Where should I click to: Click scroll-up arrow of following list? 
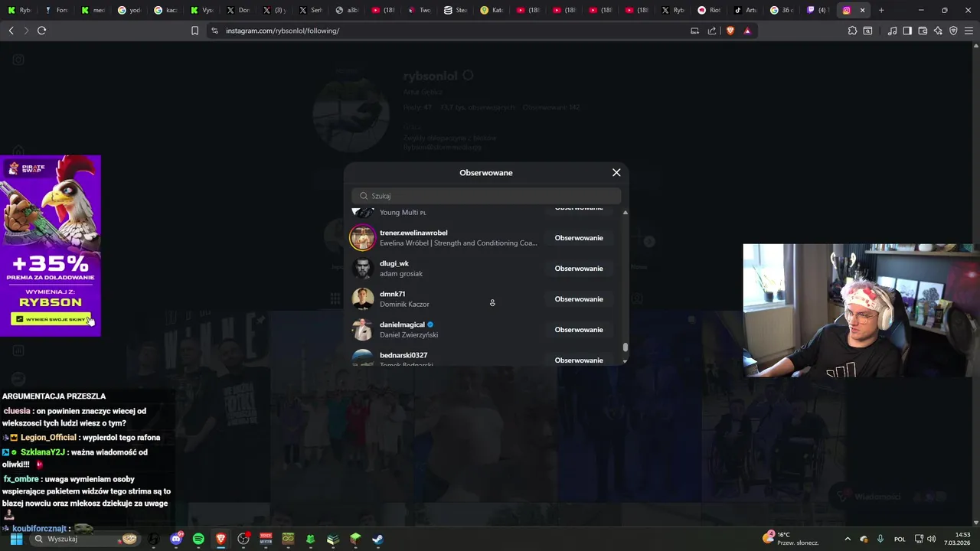click(x=626, y=212)
